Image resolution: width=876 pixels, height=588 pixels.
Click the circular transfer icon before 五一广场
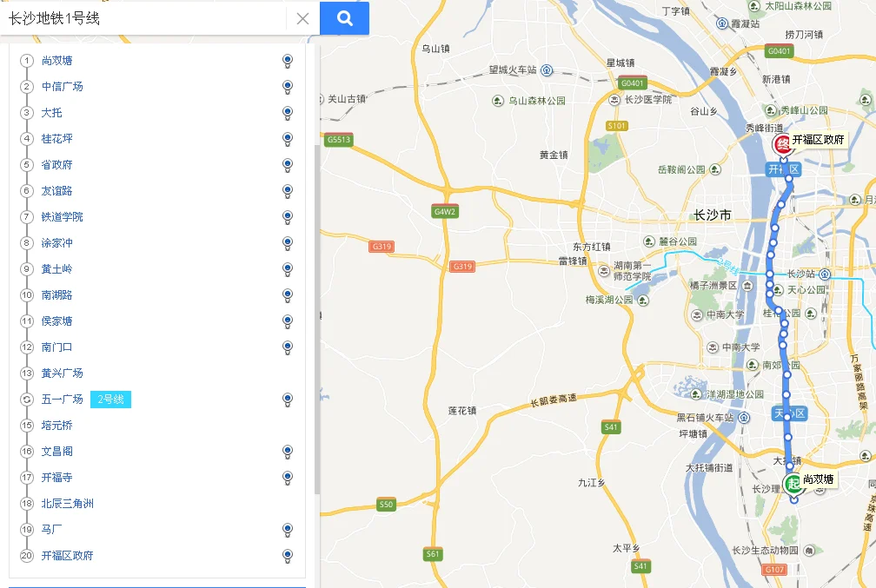[x=27, y=400]
